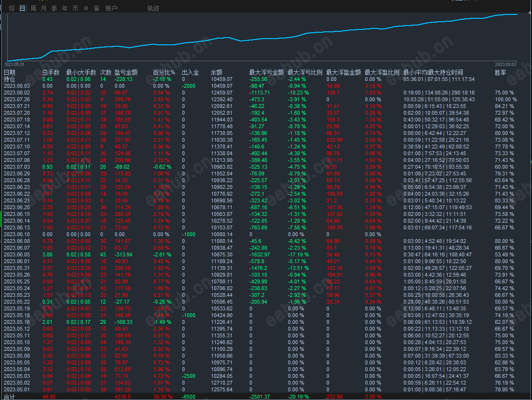The width and height of the screenshot is (532, 400).
Task: Click the 合计 total row label
Action: 9,397
